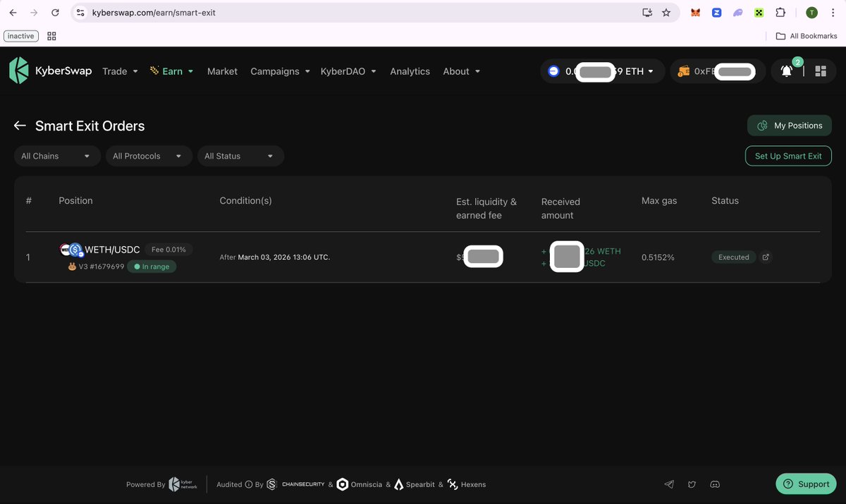Viewport: 846px width, 504px height.
Task: Open the All Bookmarks folder
Action: point(807,36)
